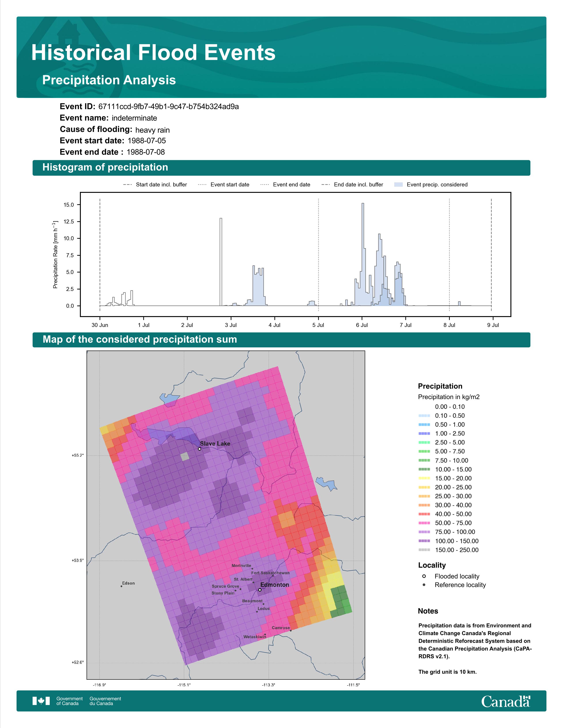The width and height of the screenshot is (563, 728).
Task: Click the start date 1988-07-05
Action: click(x=147, y=141)
